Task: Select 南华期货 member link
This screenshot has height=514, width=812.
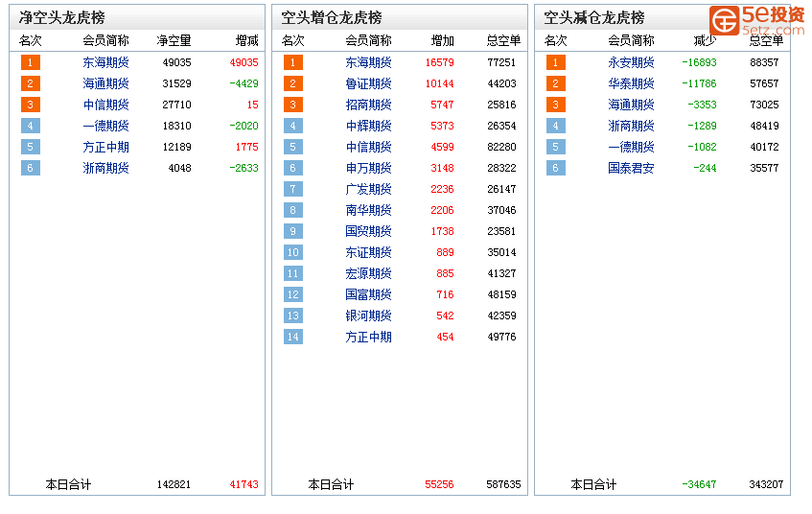Action: point(368,210)
